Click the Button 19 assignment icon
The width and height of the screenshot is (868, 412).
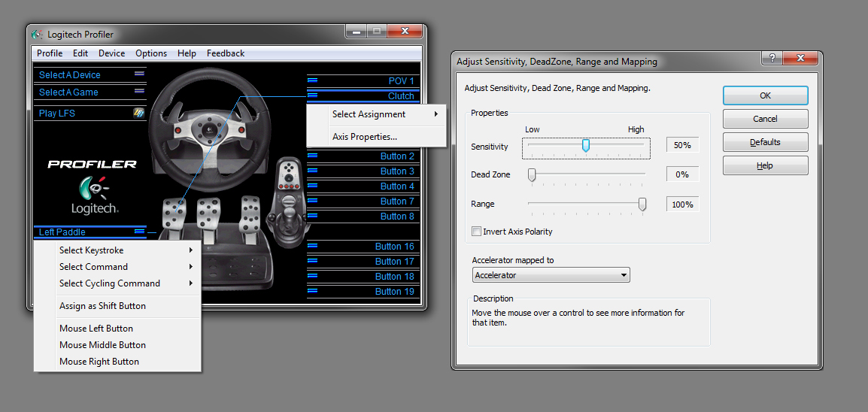coord(313,291)
